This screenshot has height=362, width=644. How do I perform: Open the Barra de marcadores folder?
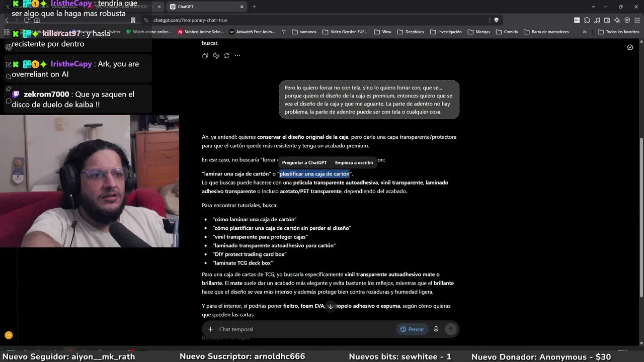[x=546, y=32]
